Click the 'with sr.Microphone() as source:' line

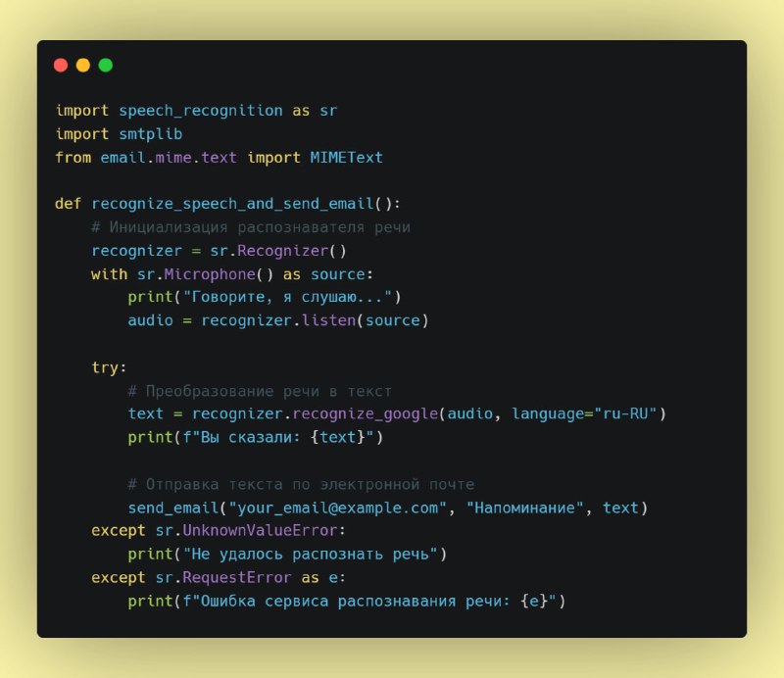(232, 274)
